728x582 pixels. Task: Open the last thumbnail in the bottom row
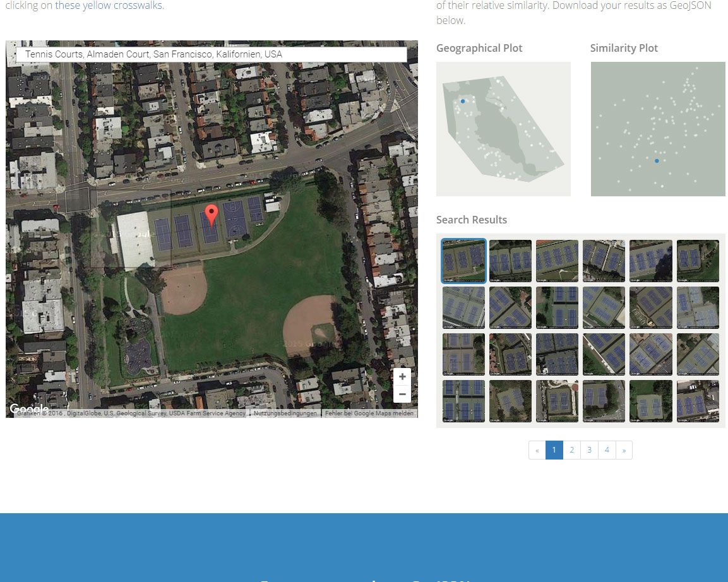[698, 401]
